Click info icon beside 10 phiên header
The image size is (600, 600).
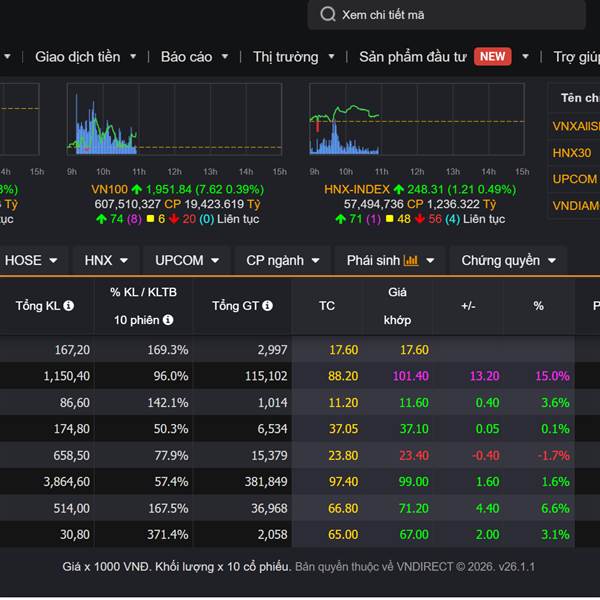pos(168,320)
